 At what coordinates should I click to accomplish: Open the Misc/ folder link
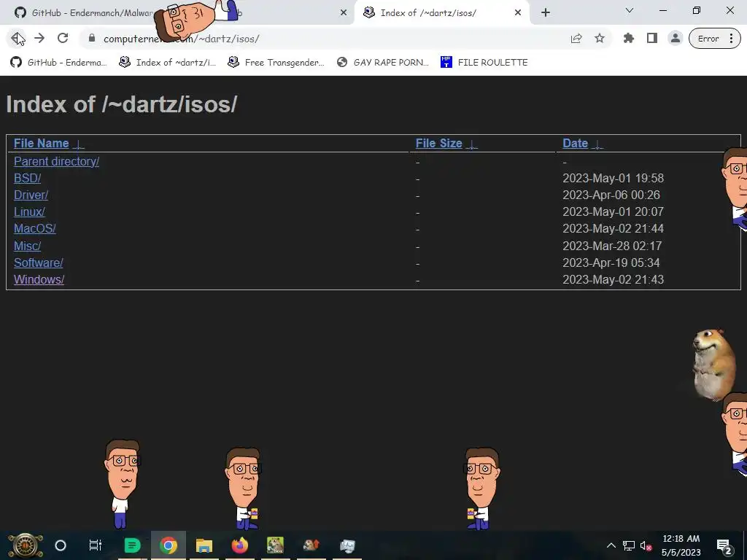27,246
